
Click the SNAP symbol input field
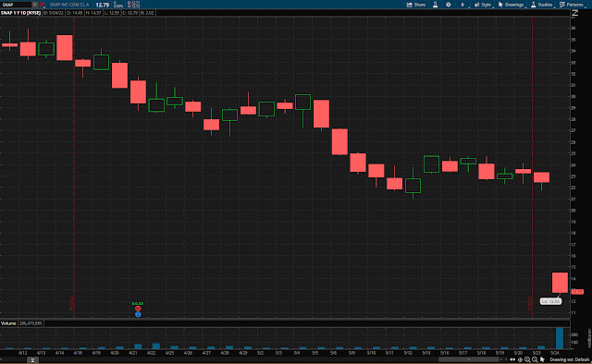(x=16, y=5)
